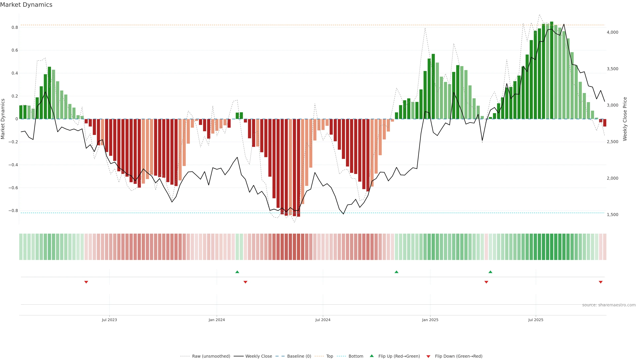The image size is (644, 362).
Task: Click the Jul 2023 x-axis label
Action: pyautogui.click(x=109, y=320)
